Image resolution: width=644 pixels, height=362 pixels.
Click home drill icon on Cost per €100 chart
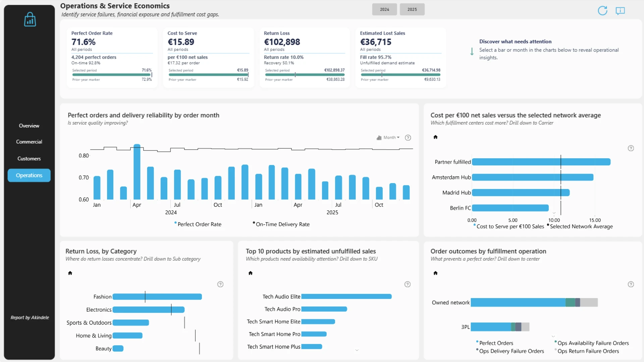[435, 137]
